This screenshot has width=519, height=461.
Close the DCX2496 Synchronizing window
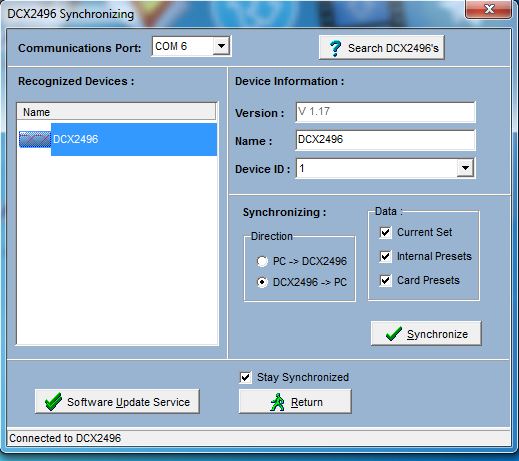click(489, 9)
